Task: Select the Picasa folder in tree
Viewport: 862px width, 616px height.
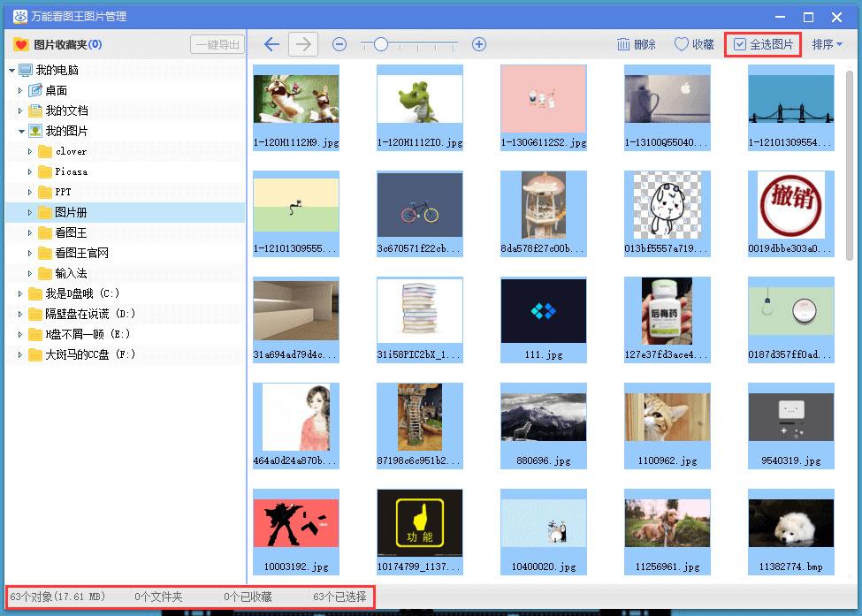Action: coord(71,171)
